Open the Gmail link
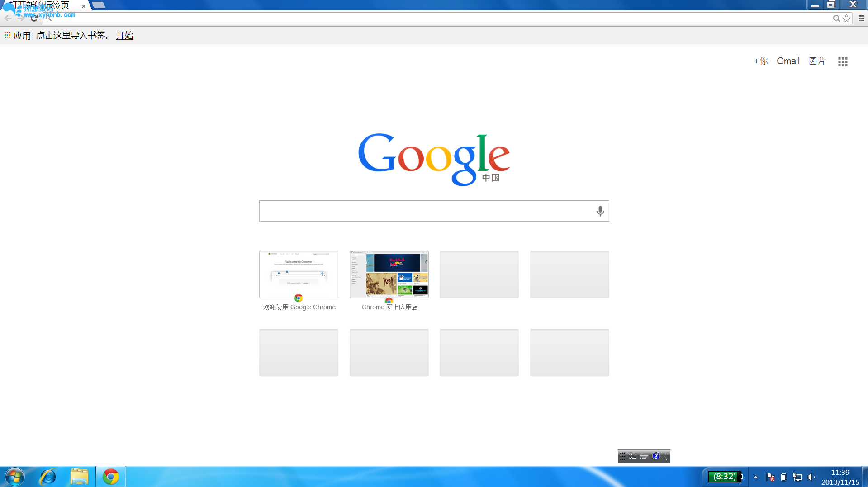The image size is (868, 487). coord(788,61)
